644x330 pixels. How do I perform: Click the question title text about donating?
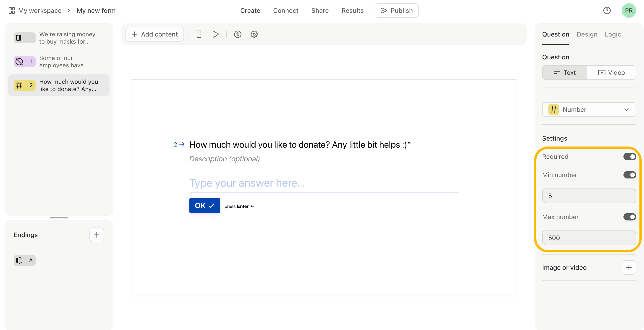[300, 144]
